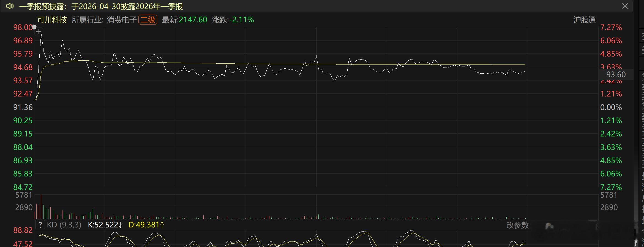Click the 沪股通 label
The height and width of the screenshot is (247, 644).
pos(585,20)
